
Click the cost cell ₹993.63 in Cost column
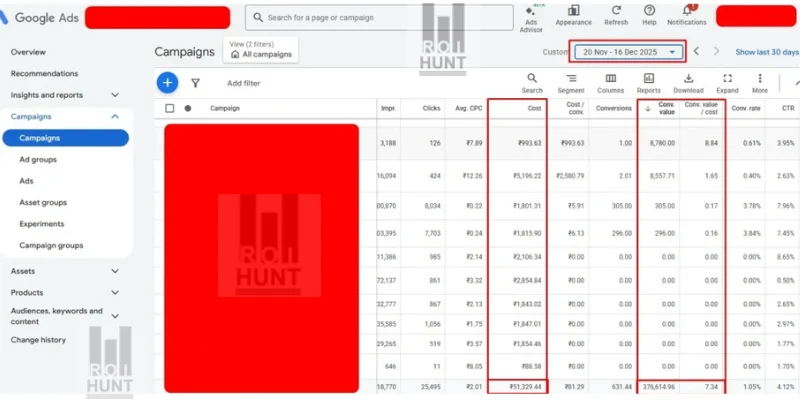click(528, 143)
